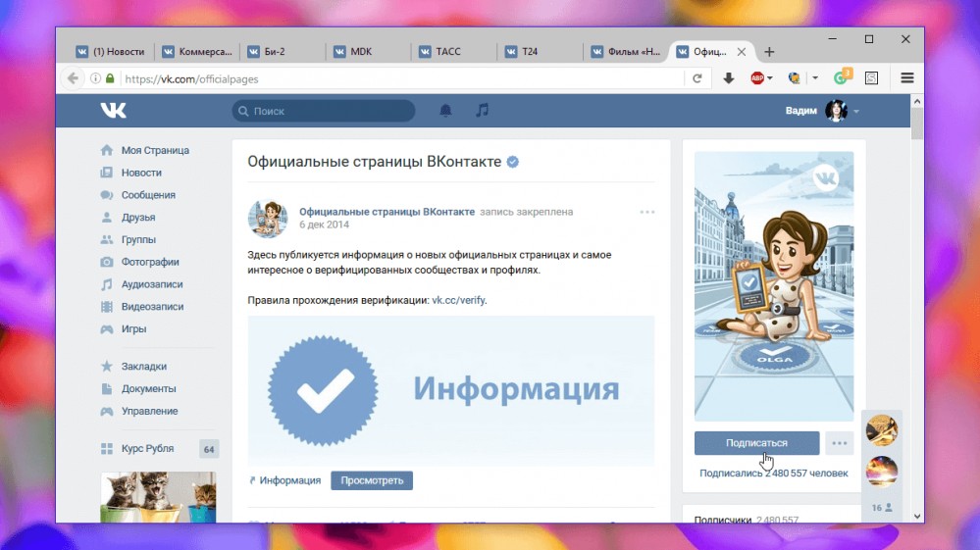
Task: Click the post date 6 дек 2014
Action: (x=324, y=225)
